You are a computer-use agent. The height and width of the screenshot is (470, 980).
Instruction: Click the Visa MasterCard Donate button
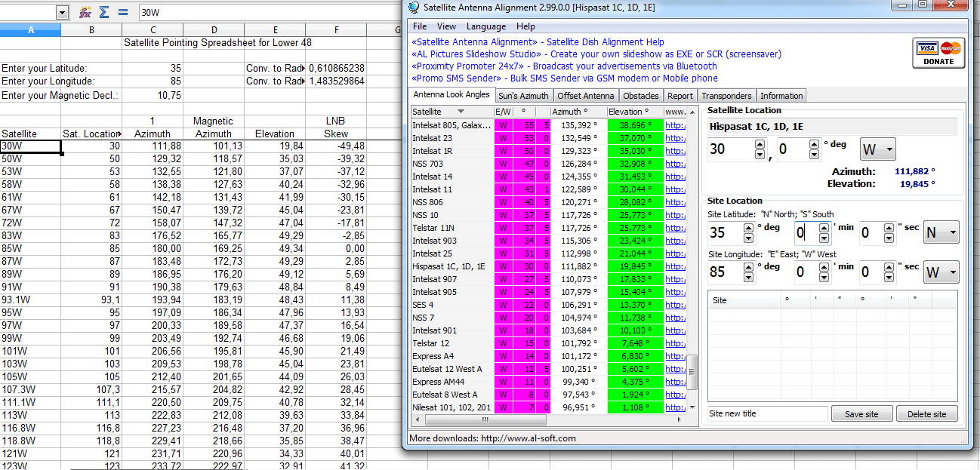[x=938, y=54]
